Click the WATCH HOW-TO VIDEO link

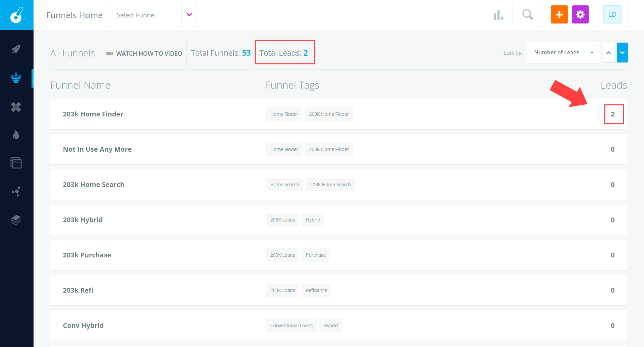tap(149, 53)
